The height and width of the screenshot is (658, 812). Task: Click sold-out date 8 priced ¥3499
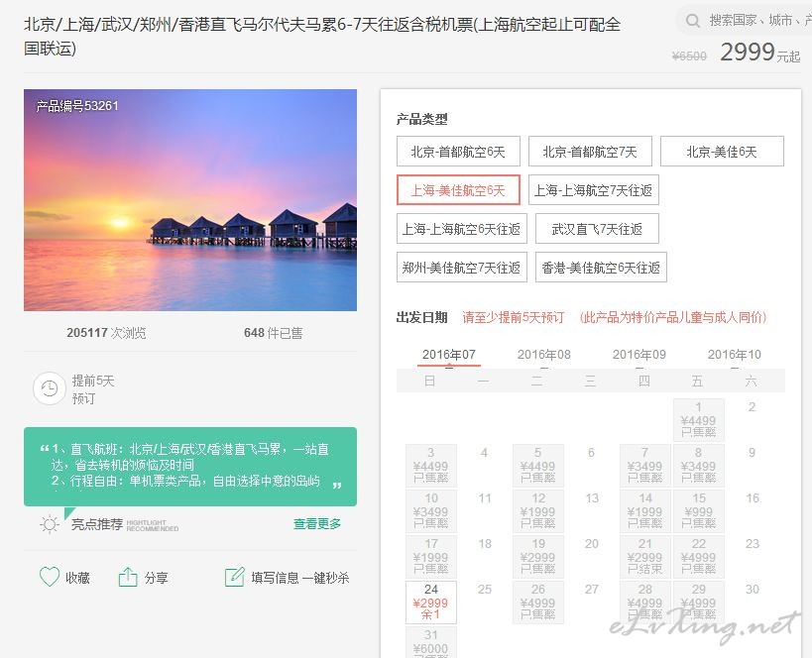(699, 466)
